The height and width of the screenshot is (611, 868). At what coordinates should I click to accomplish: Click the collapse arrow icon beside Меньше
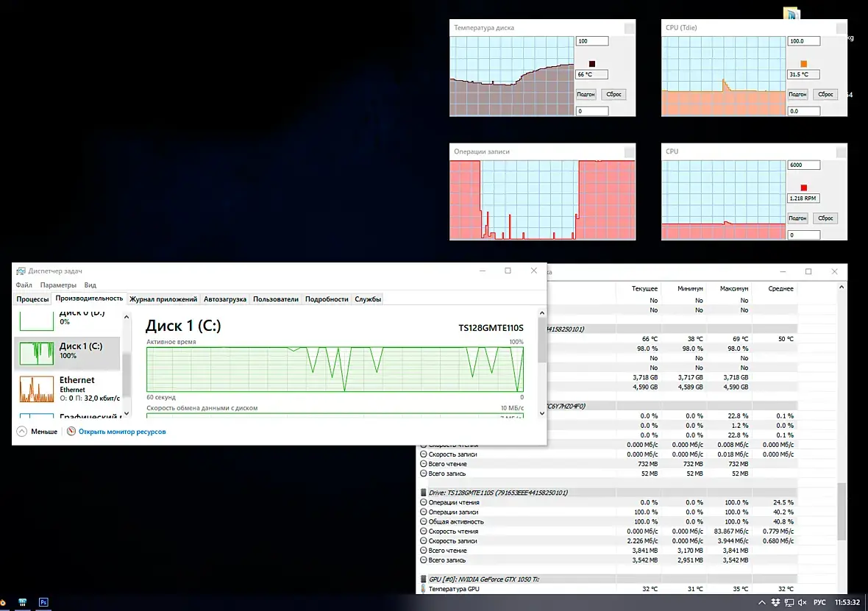click(x=21, y=431)
